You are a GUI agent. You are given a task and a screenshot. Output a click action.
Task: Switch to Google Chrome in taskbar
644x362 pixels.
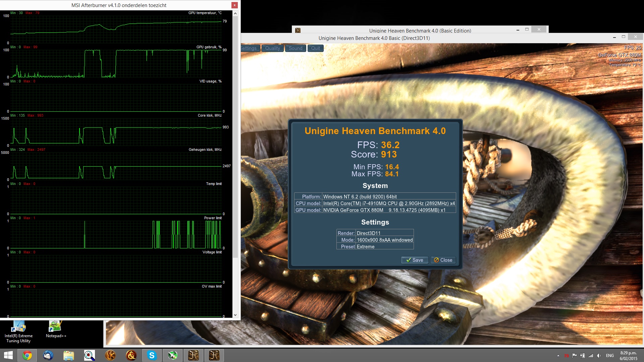click(27, 355)
